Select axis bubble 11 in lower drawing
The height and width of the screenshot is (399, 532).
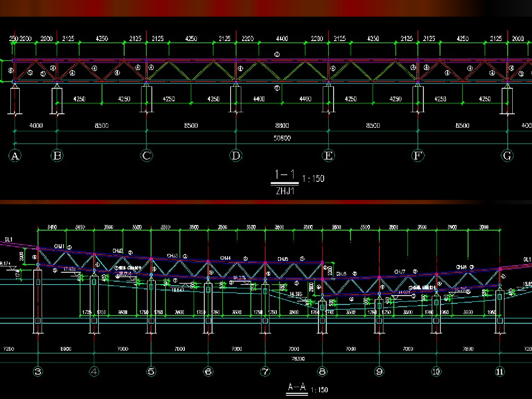500,371
